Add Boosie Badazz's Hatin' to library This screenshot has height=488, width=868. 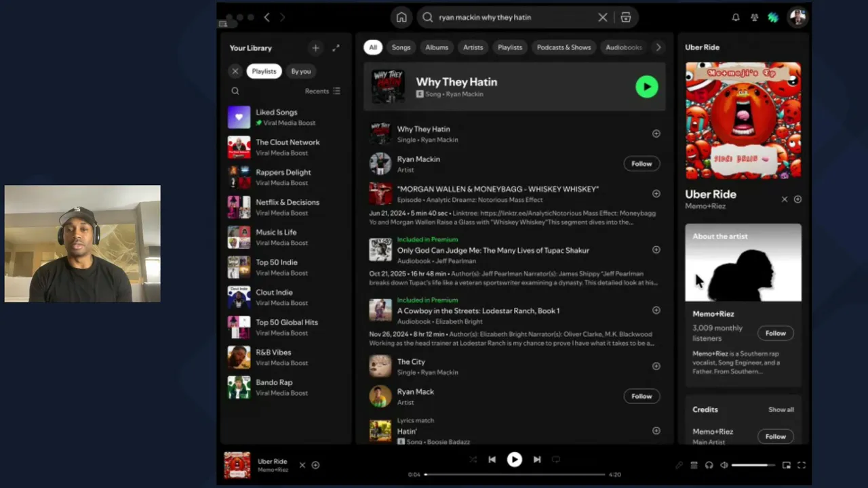(656, 430)
